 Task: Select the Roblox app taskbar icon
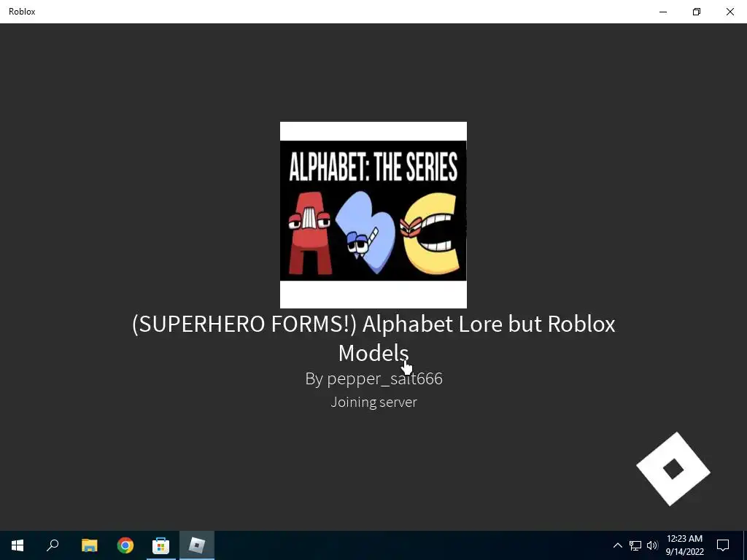pos(197,545)
